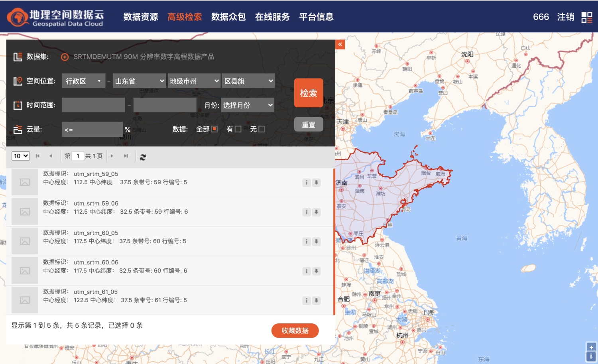Click the 杭州 city label on map
The image size is (598, 364).
click(x=402, y=335)
